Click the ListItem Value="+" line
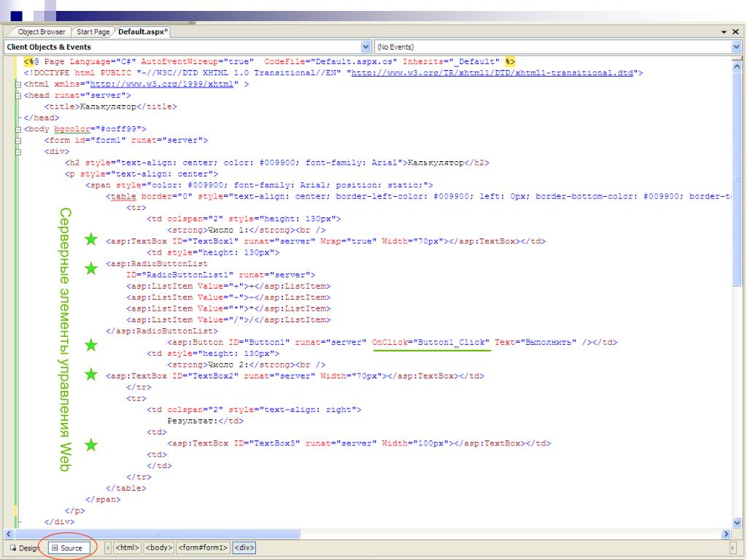This screenshot has width=747, height=560. pos(228,286)
